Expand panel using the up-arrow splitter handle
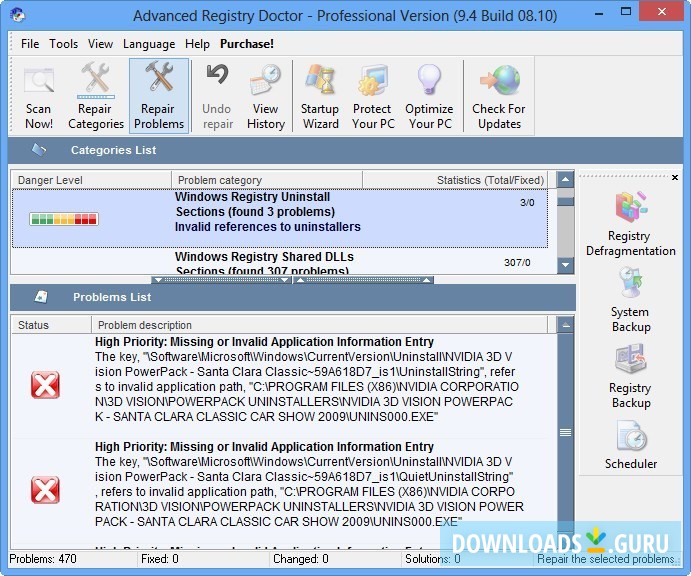 (363, 280)
